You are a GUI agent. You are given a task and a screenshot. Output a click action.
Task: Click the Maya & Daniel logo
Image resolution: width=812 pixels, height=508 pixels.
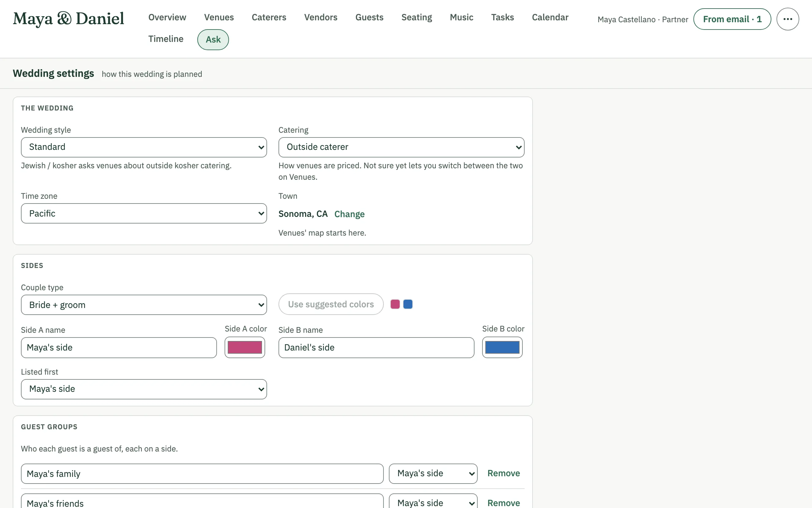tap(69, 19)
